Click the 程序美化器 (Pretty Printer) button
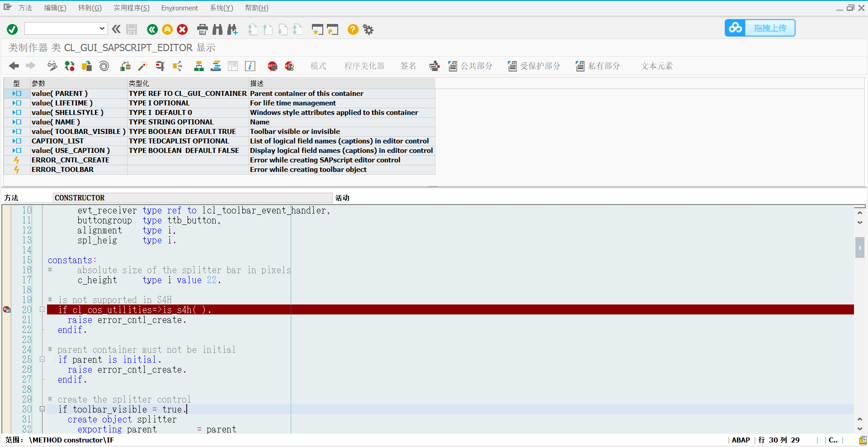 364,66
